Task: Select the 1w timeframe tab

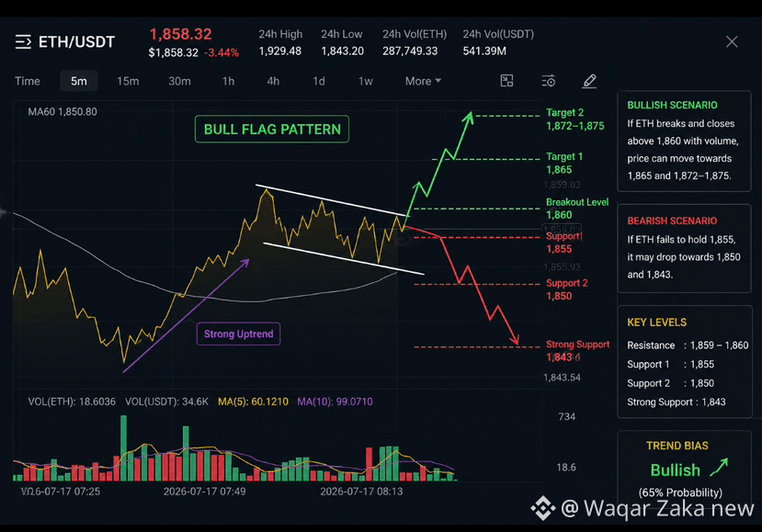Action: pyautogui.click(x=366, y=81)
